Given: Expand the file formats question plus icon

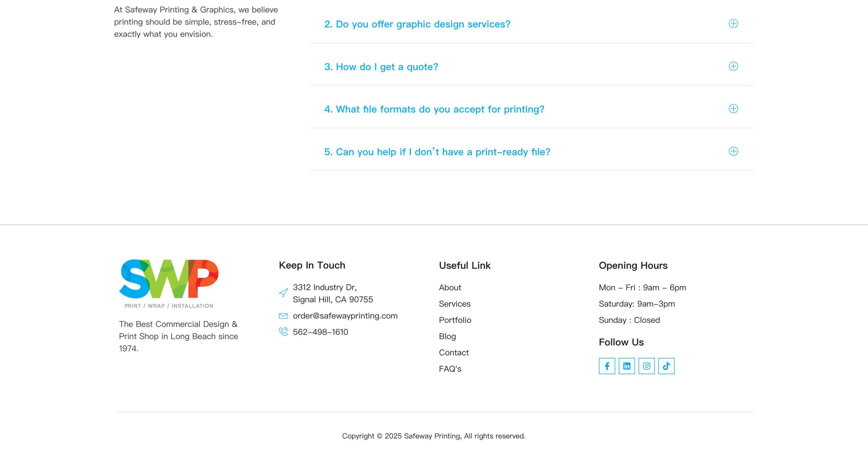Looking at the screenshot, I should 733,109.
